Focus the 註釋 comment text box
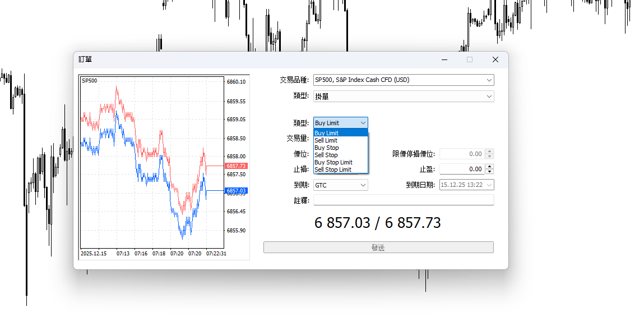 [x=403, y=200]
